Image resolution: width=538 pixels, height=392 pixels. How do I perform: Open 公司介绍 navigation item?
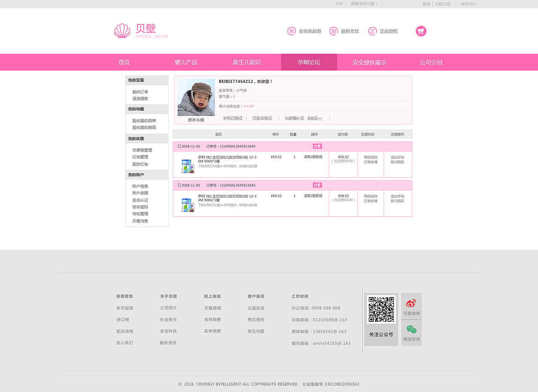(x=431, y=62)
